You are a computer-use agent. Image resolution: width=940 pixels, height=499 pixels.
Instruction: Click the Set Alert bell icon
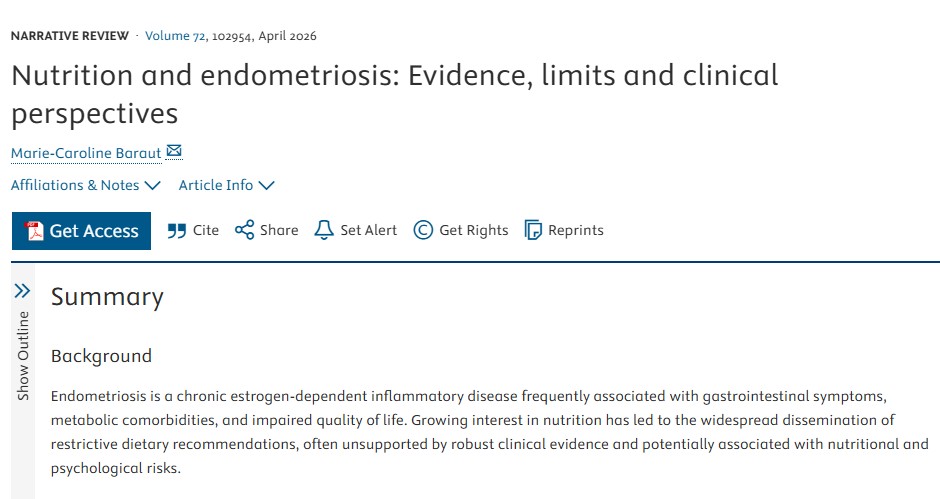pos(324,230)
